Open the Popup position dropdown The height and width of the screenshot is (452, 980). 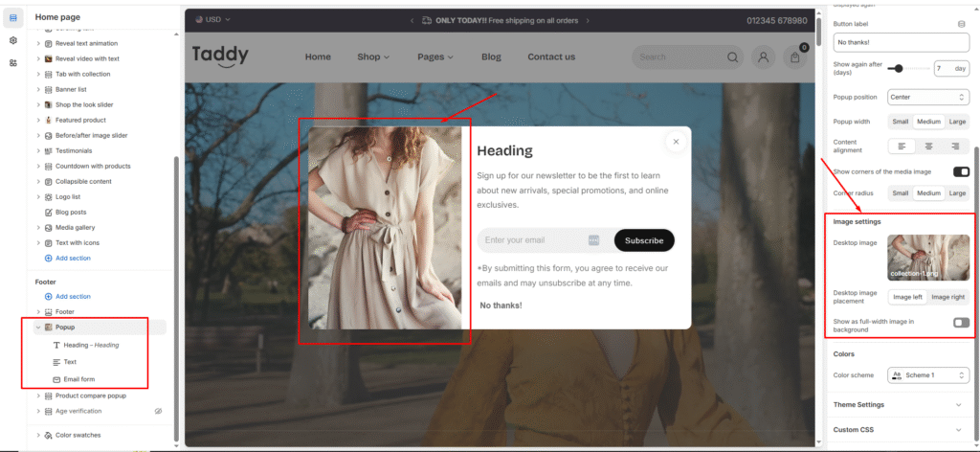click(928, 97)
